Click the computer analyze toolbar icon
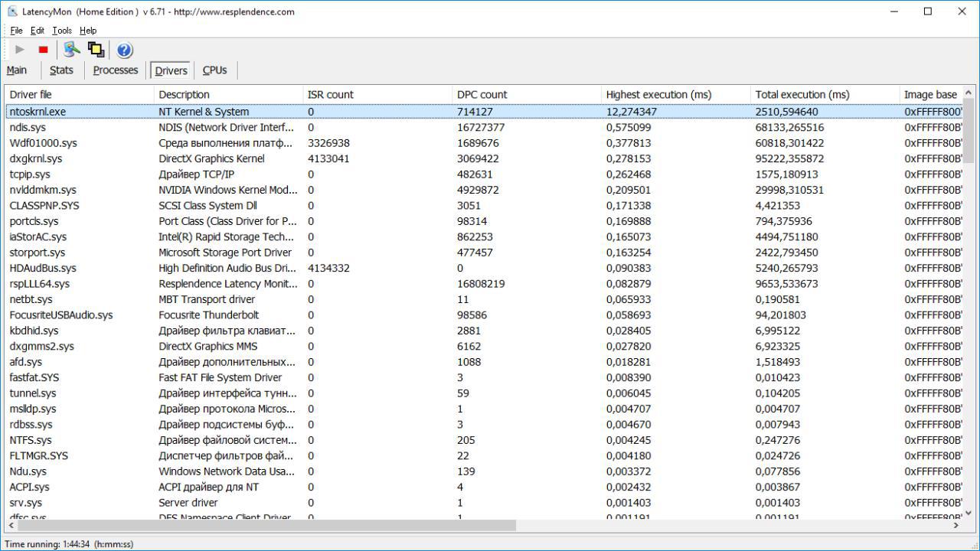980x551 pixels. 72,50
